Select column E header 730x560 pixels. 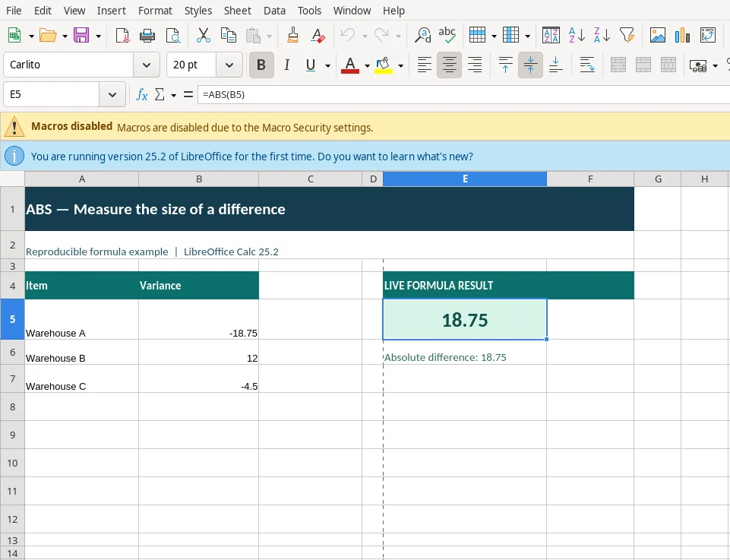pos(465,179)
